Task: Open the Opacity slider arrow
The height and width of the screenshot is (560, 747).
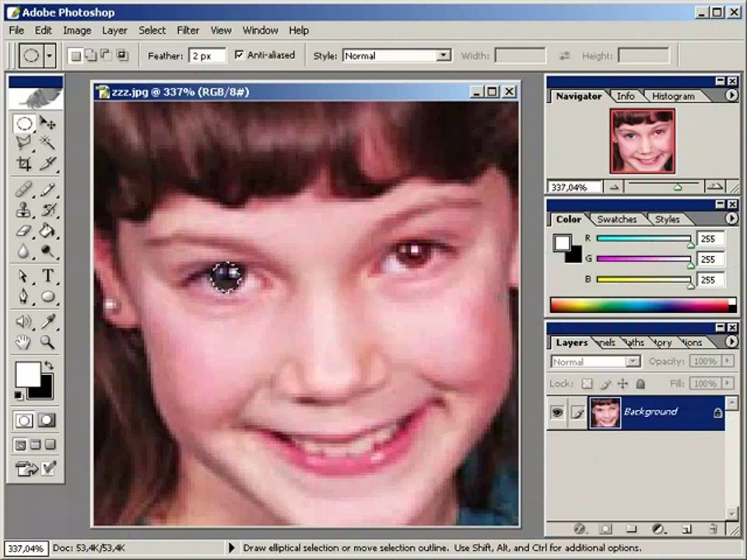Action: (x=728, y=361)
